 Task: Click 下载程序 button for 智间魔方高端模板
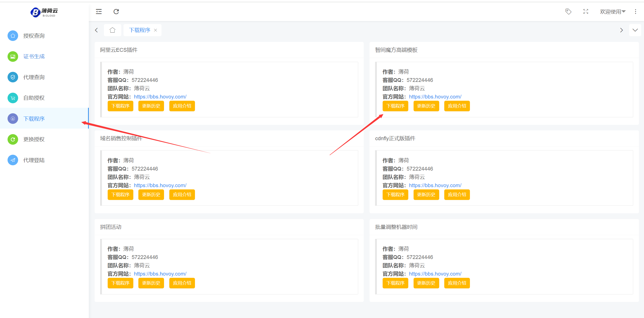click(395, 106)
